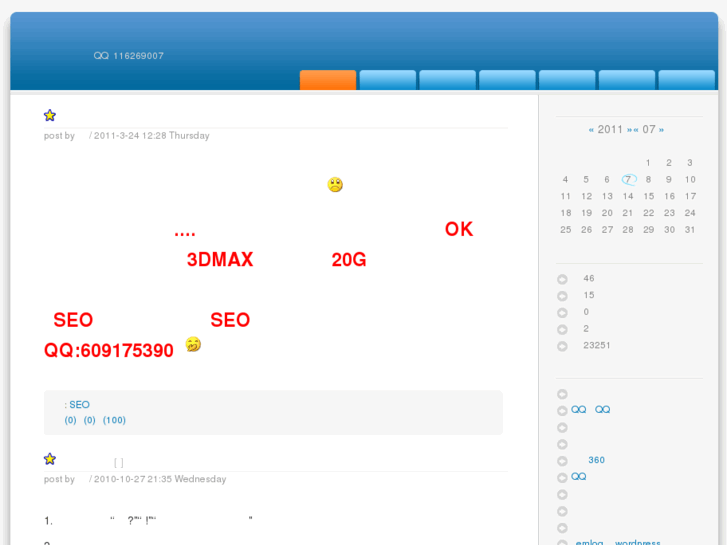Screen dimensions: 727x545
Task: Select the circled day 7 in the calendar
Action: pyautogui.click(x=628, y=180)
